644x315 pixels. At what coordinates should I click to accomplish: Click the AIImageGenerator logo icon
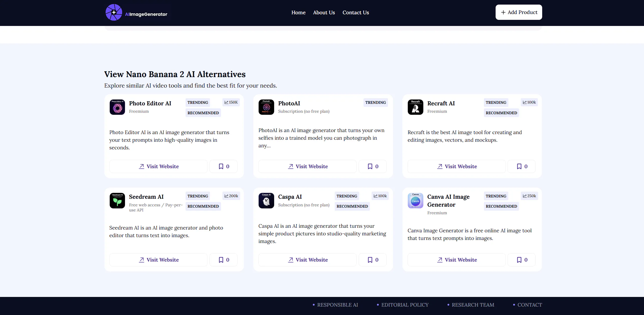(x=114, y=12)
